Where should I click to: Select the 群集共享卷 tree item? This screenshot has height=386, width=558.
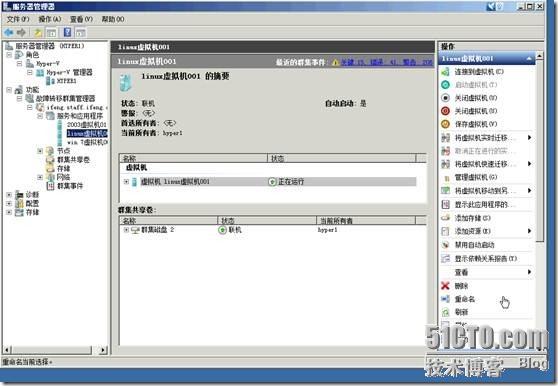[73, 160]
